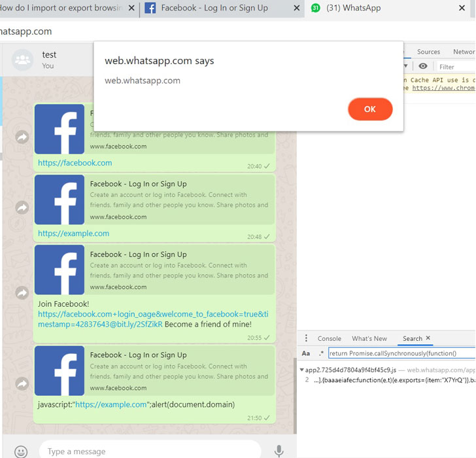Switch to the What's New drawer tab

(x=369, y=338)
